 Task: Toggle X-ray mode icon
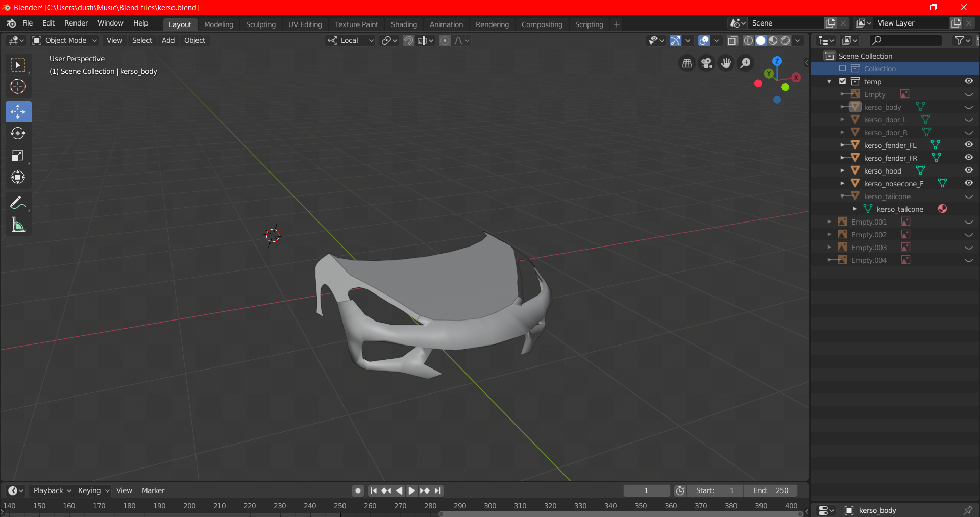(732, 40)
